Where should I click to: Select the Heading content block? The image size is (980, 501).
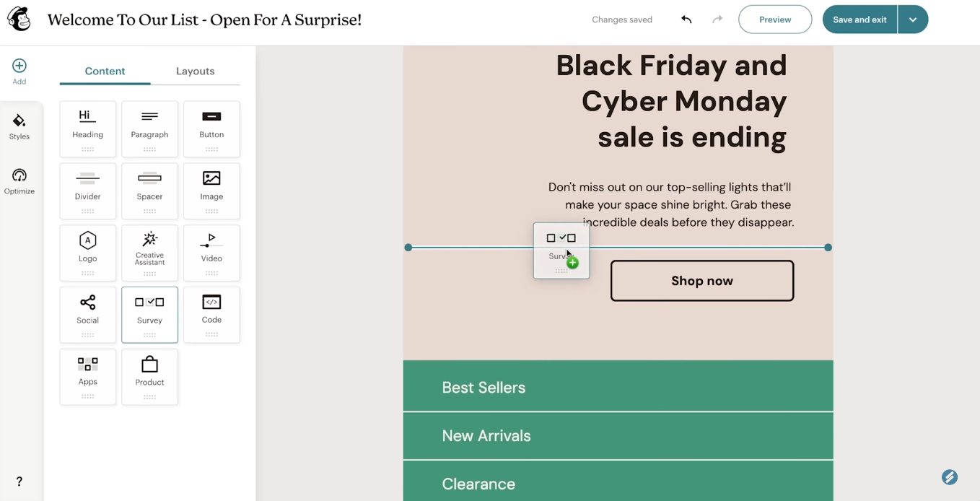(88, 128)
